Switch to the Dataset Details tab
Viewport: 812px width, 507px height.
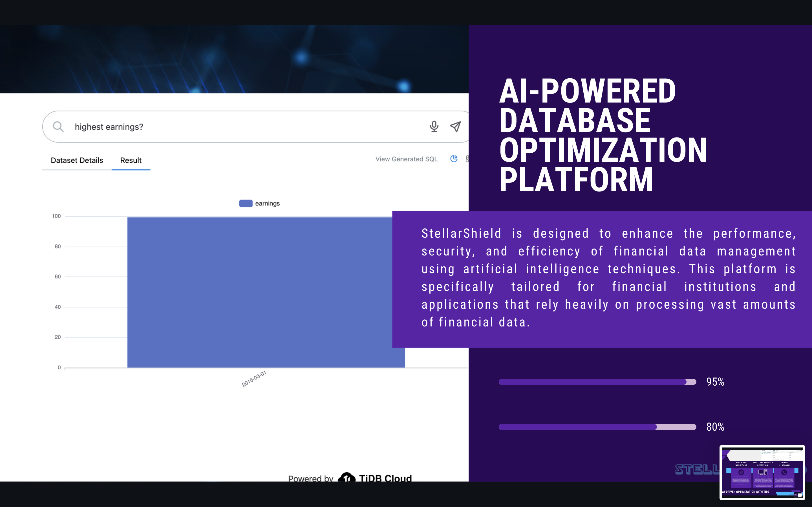[77, 160]
